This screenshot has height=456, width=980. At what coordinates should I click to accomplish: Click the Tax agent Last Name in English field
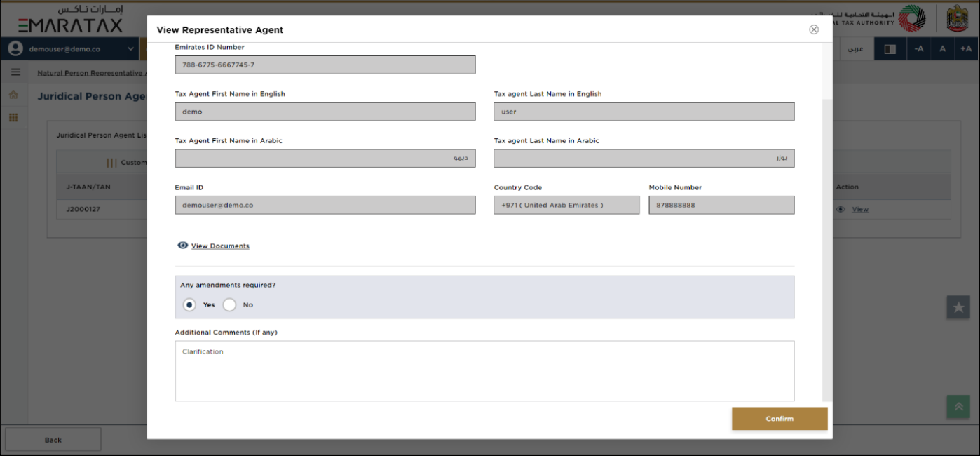(x=644, y=112)
